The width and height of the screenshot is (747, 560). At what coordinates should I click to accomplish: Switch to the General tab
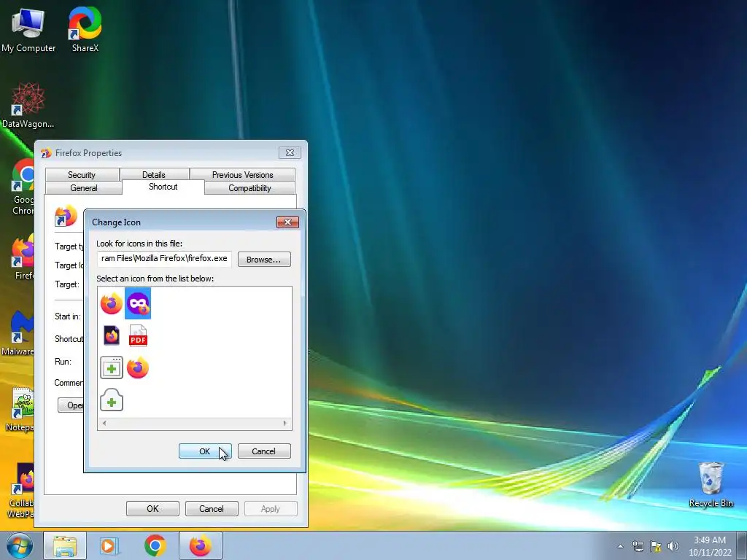click(x=84, y=188)
